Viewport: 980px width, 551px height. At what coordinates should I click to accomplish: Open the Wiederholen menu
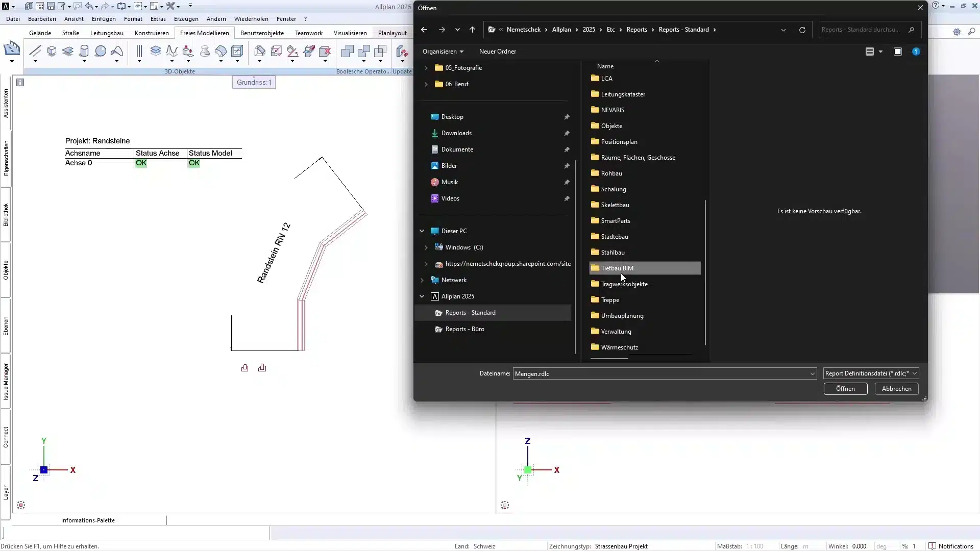point(251,19)
